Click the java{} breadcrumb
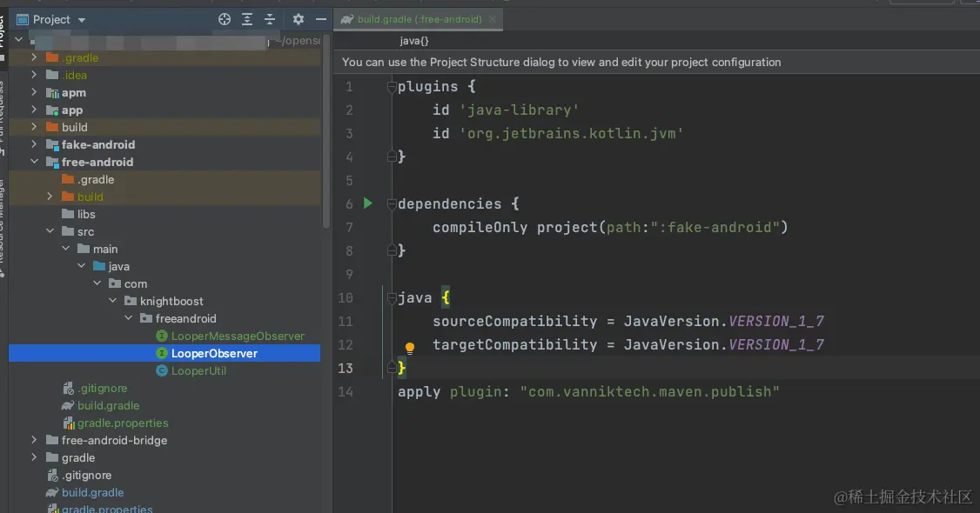980x513 pixels. [413, 41]
